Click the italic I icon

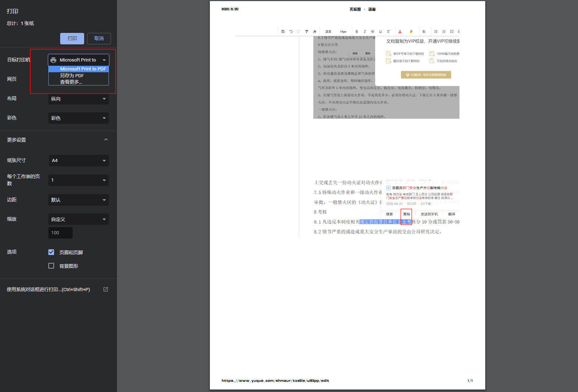pyautogui.click(x=365, y=31)
